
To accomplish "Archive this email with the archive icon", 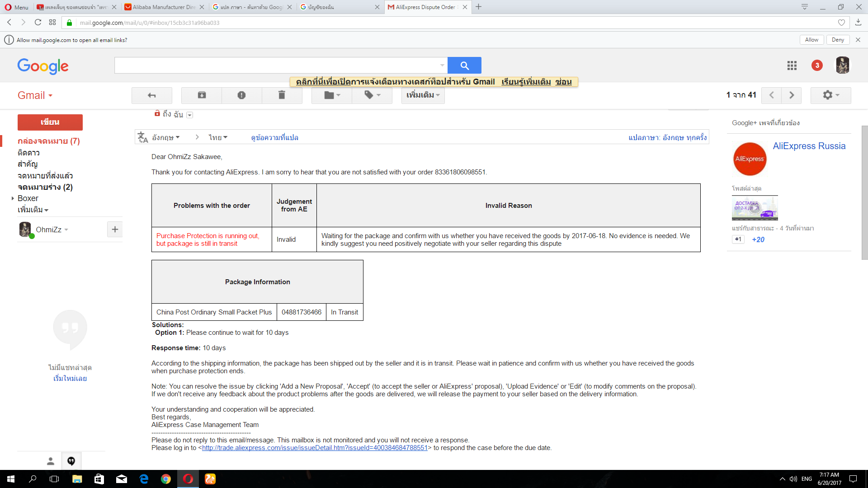I will [202, 95].
